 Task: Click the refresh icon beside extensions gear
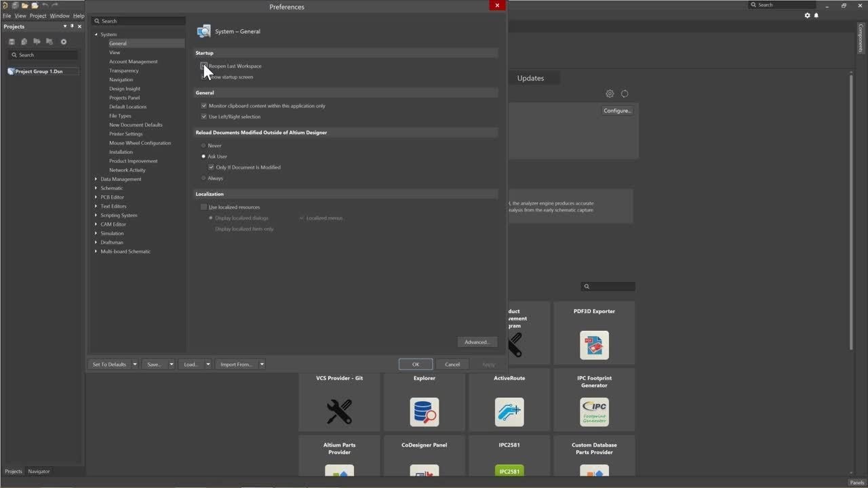(625, 94)
